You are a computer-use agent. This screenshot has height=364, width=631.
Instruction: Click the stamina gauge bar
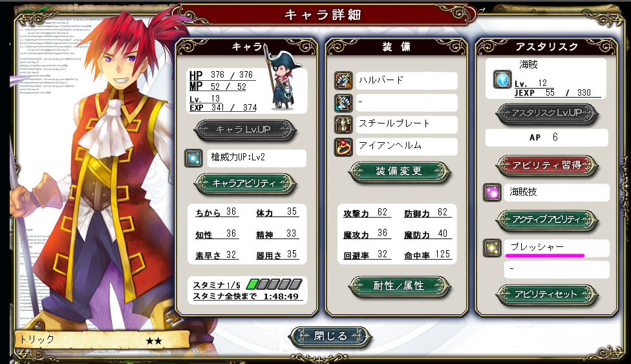(x=274, y=284)
